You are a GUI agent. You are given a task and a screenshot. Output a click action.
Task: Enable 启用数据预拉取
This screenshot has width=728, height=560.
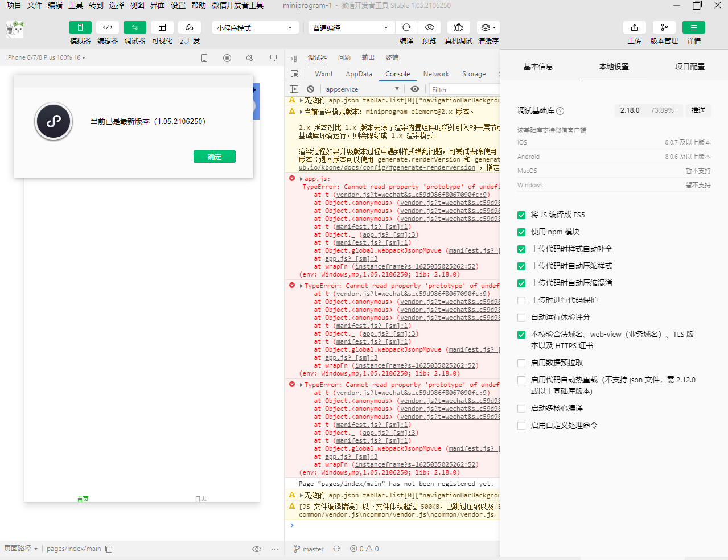coord(521,363)
